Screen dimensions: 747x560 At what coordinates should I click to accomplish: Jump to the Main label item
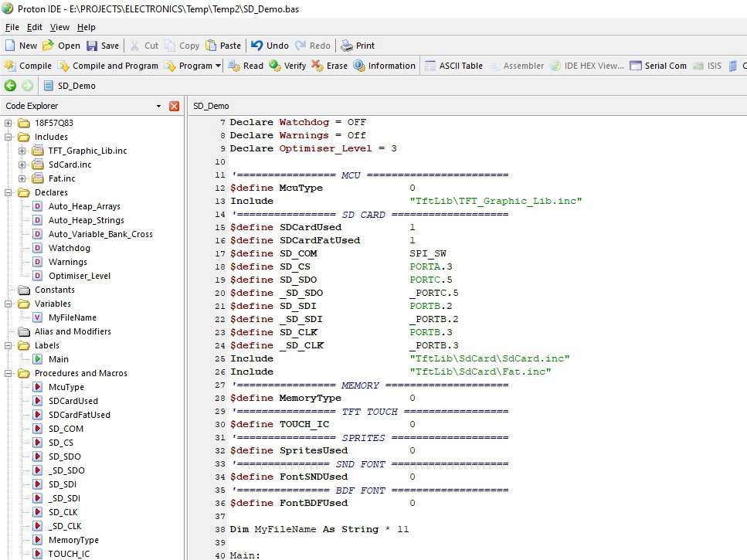coord(59,359)
